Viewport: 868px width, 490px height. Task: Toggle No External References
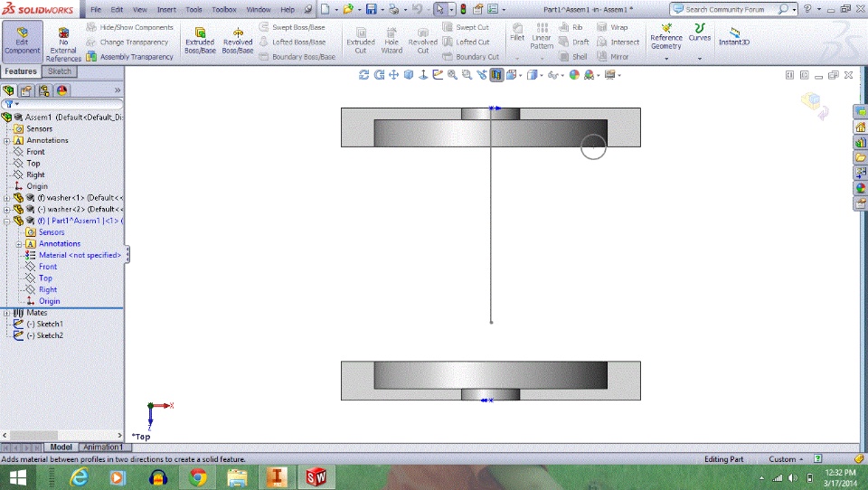point(63,43)
